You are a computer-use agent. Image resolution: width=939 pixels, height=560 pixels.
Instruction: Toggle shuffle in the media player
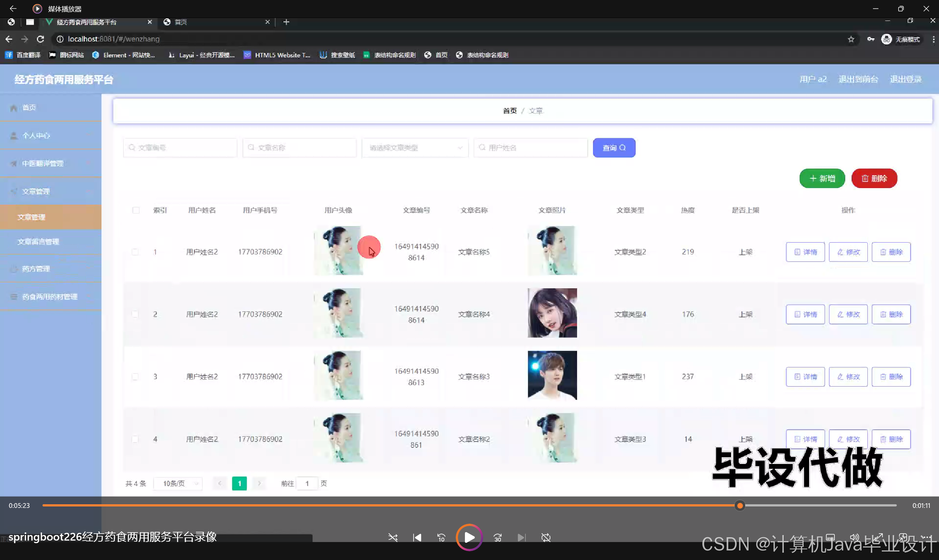pyautogui.click(x=393, y=537)
